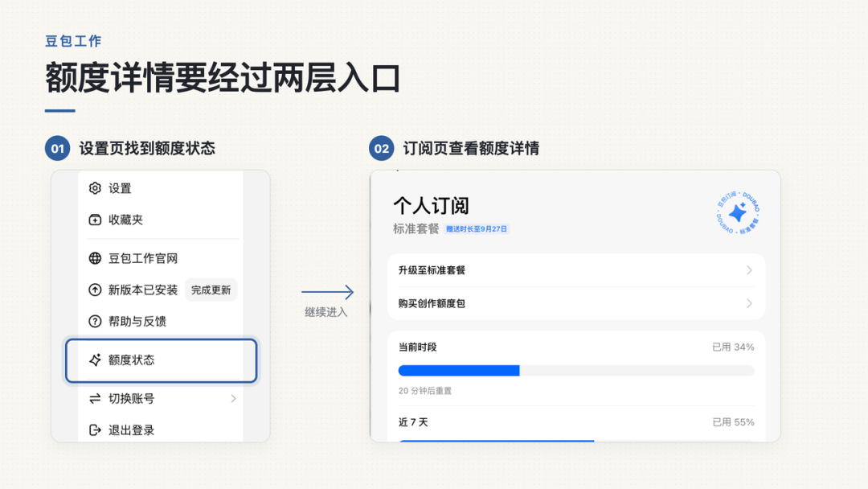Image resolution: width=868 pixels, height=489 pixels.
Task: Open the 购买创作额度包 row chevron
Action: point(749,303)
